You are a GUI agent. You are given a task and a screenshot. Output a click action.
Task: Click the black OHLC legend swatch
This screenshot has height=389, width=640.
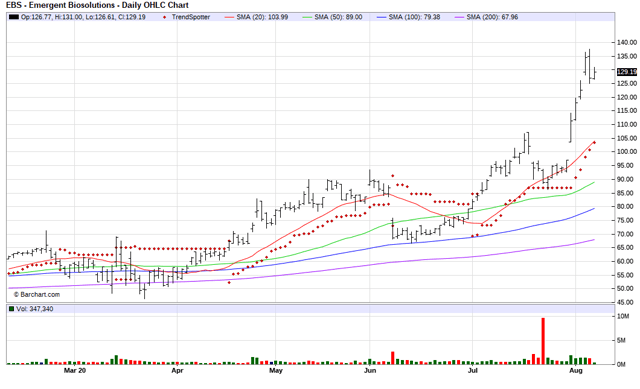point(14,17)
